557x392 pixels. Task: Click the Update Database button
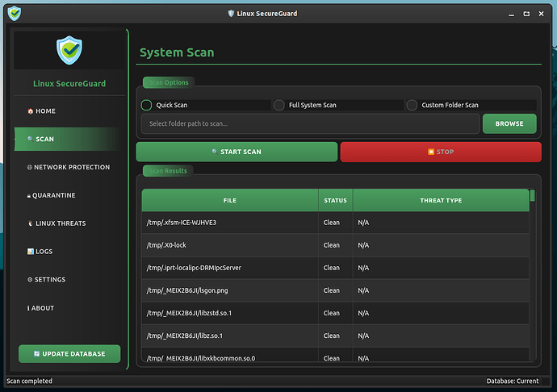pos(69,354)
